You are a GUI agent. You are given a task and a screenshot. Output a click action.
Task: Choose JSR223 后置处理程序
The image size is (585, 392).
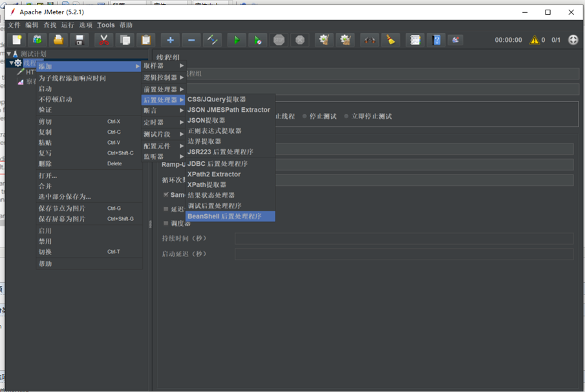(230, 152)
